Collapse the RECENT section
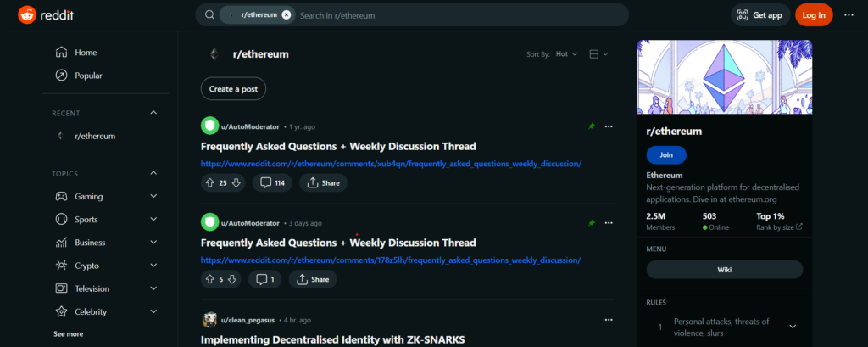 153,113
